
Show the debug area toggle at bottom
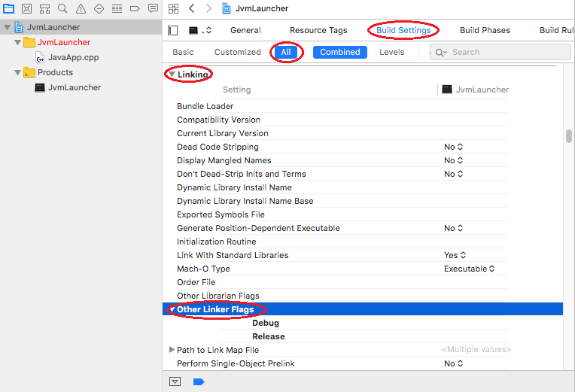175,381
